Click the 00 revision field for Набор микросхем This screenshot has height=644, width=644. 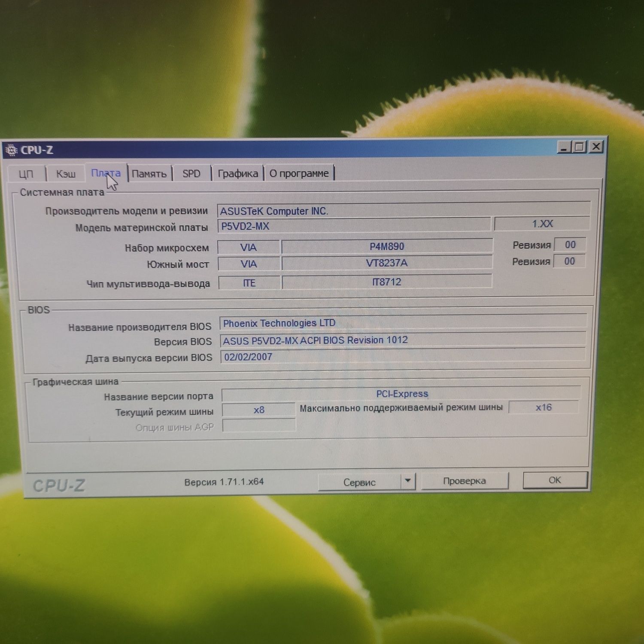tap(570, 245)
